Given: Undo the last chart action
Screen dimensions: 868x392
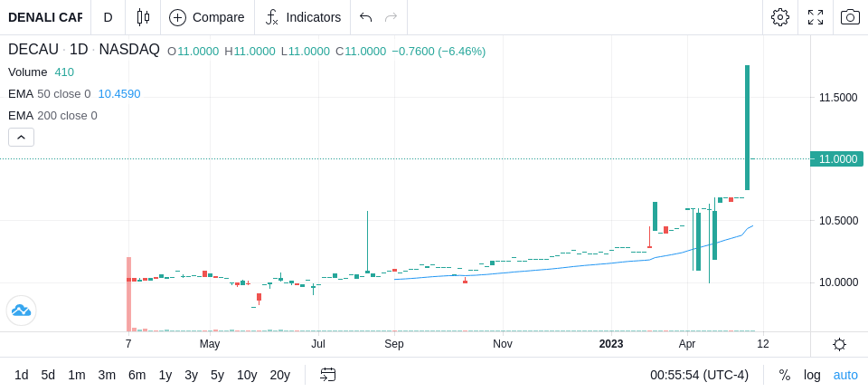Looking at the screenshot, I should [x=365, y=17].
